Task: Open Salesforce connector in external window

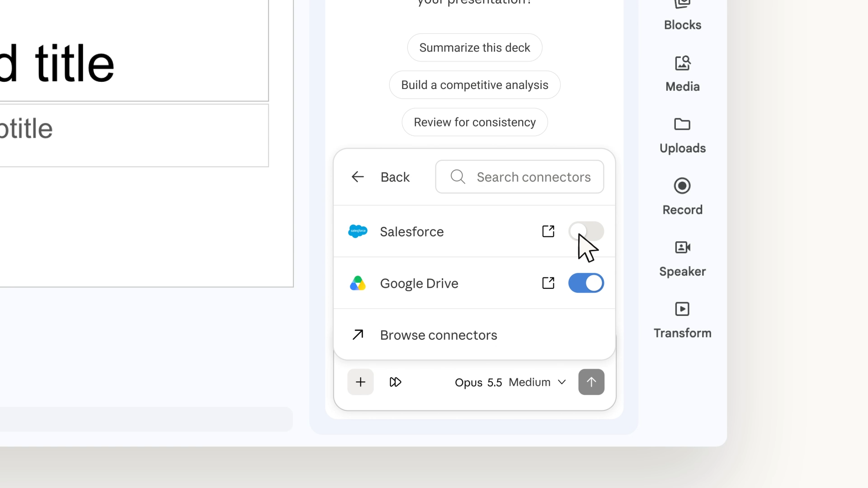Action: click(548, 231)
